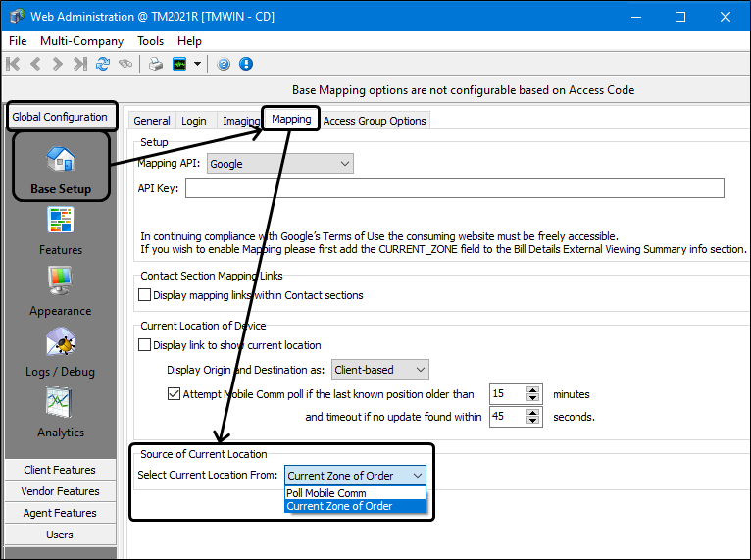The width and height of the screenshot is (751, 560).
Task: Click the Print toolbar icon
Action: (x=155, y=64)
